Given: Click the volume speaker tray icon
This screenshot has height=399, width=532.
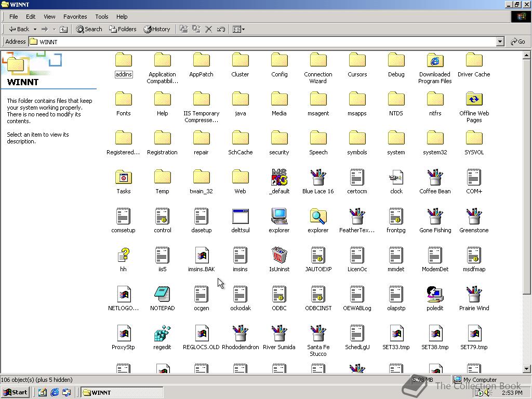Looking at the screenshot, I should [x=487, y=393].
